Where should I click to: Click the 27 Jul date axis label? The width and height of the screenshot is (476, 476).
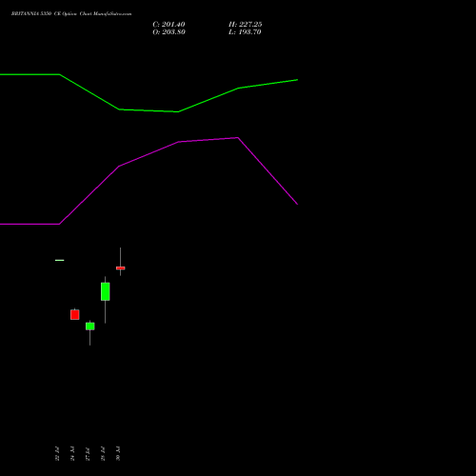pos(88,453)
